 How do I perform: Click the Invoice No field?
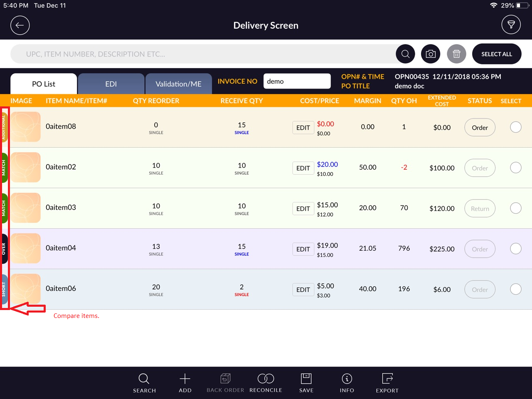[x=297, y=81]
